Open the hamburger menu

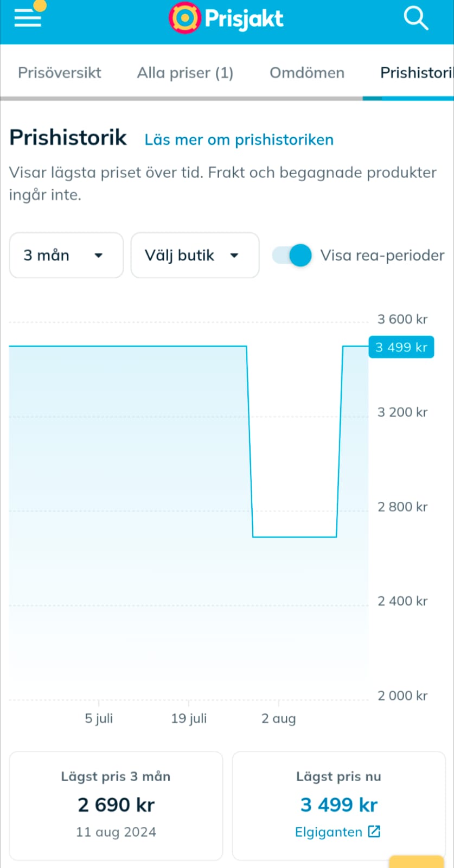28,18
